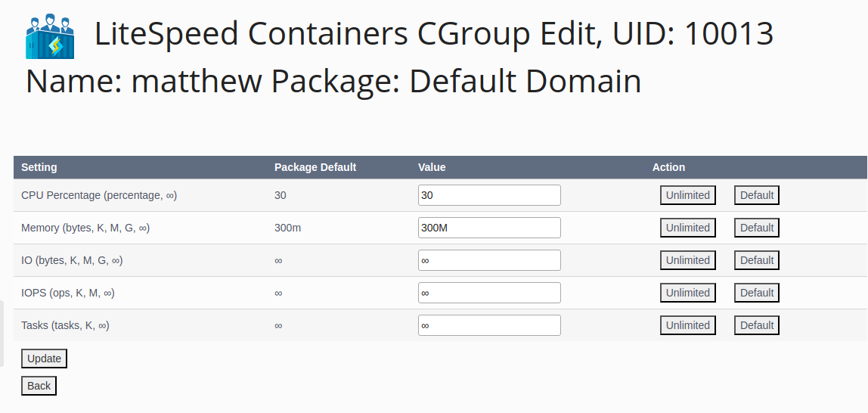
Task: Set Tasks limit to Unlimited
Action: (687, 325)
